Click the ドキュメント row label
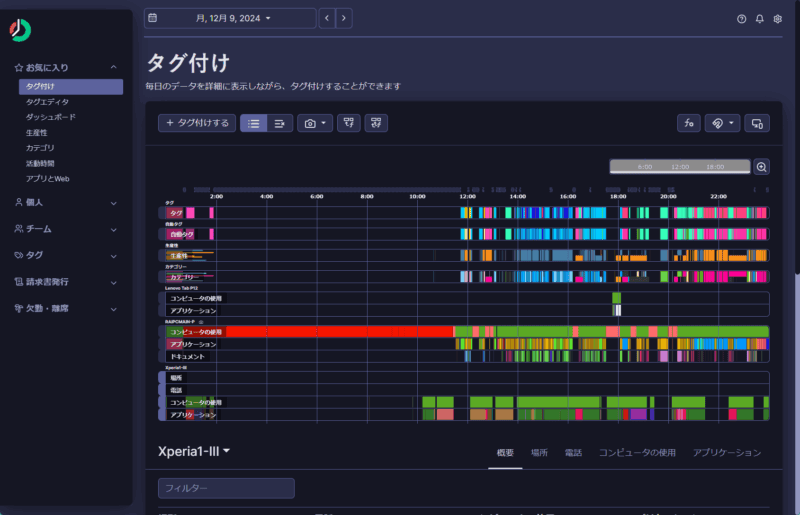 click(187, 356)
